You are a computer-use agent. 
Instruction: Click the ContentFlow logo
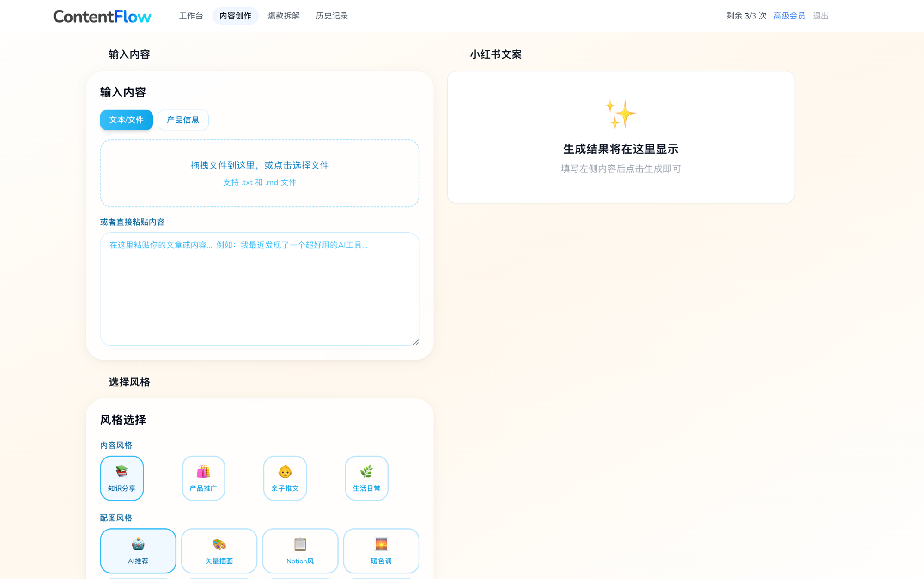click(102, 16)
